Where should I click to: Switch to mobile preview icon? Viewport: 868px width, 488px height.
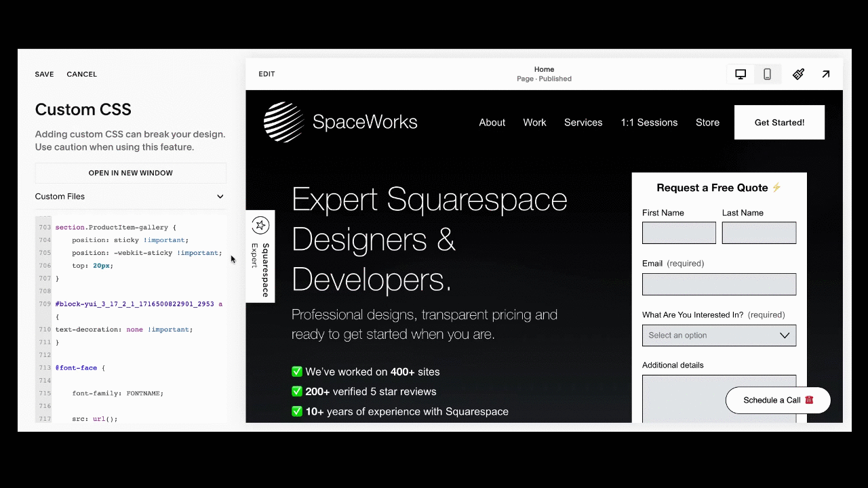click(x=767, y=74)
